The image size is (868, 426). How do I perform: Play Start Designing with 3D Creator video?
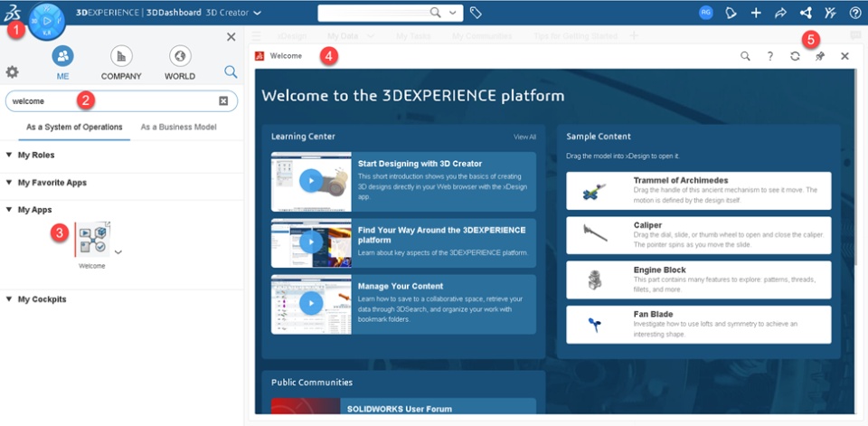coord(311,181)
